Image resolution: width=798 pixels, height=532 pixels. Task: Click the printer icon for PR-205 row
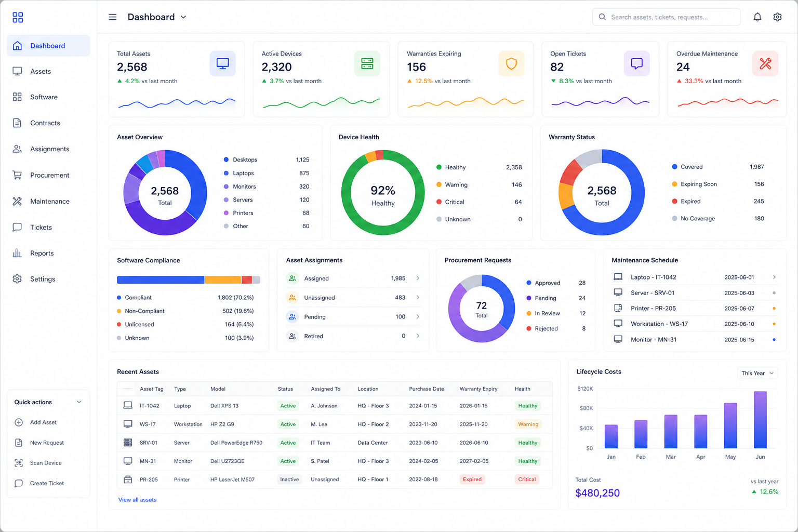(128, 480)
